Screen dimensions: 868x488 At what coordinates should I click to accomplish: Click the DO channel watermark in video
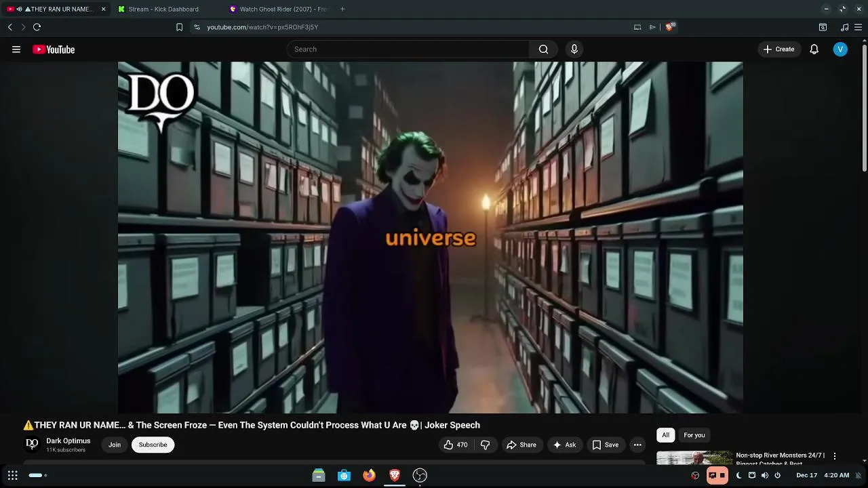tap(161, 102)
